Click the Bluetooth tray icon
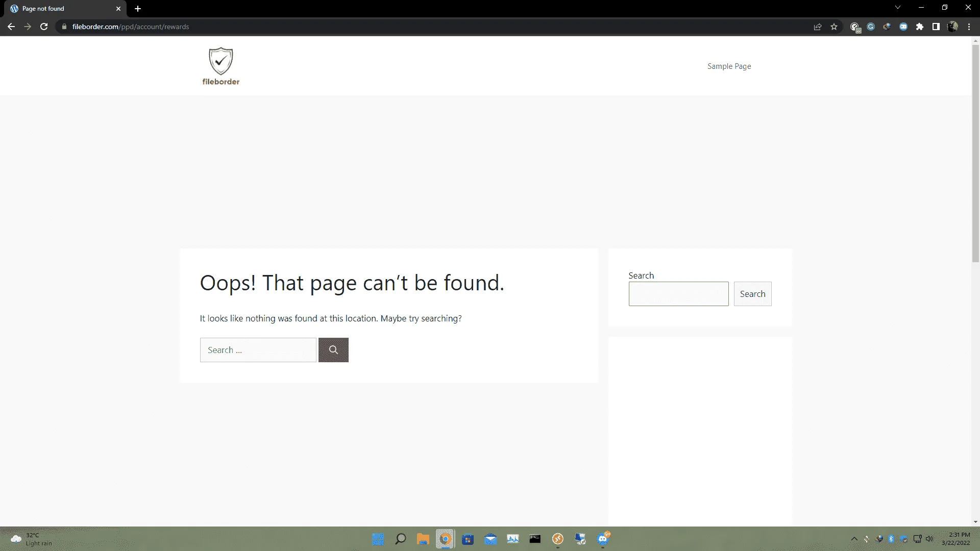Viewport: 980px width, 551px height. pyautogui.click(x=891, y=539)
